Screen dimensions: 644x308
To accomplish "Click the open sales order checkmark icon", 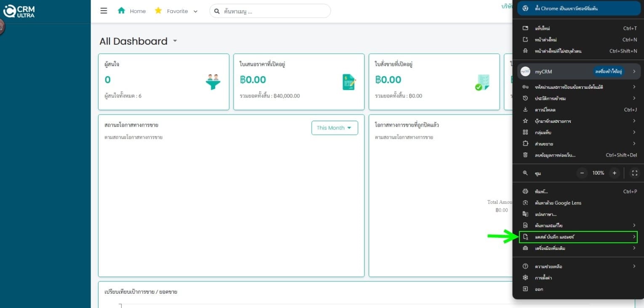I will [x=482, y=82].
